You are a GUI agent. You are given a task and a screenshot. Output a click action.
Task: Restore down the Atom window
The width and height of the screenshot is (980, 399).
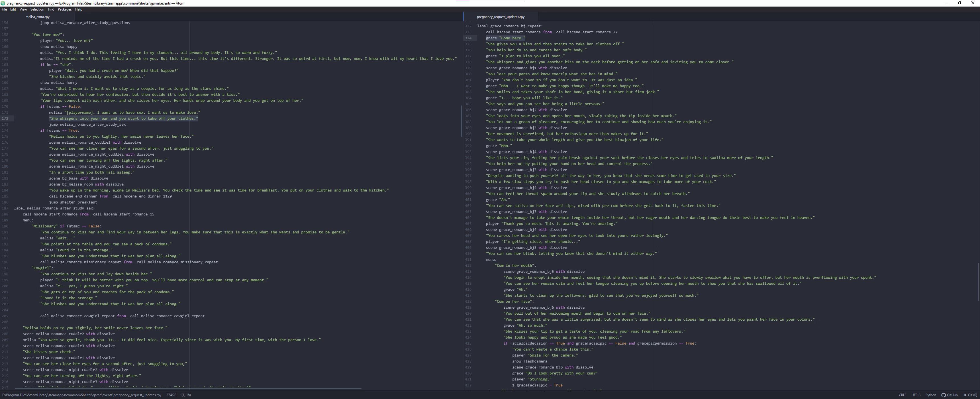tap(960, 3)
